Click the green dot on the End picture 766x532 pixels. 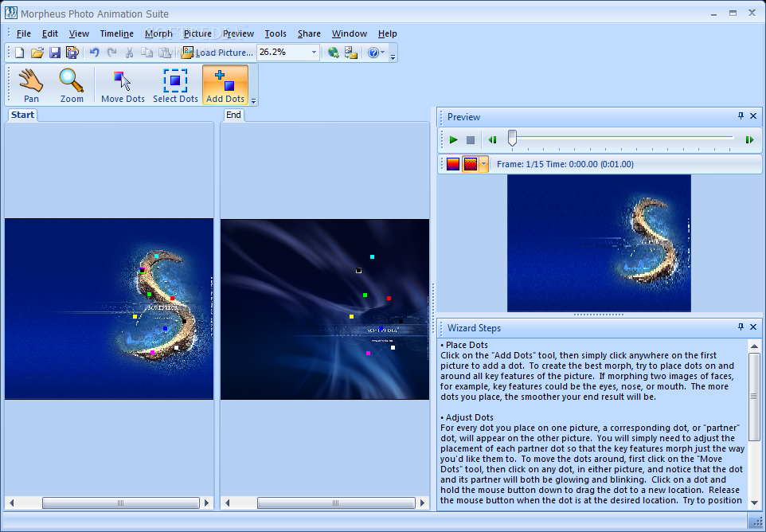365,295
